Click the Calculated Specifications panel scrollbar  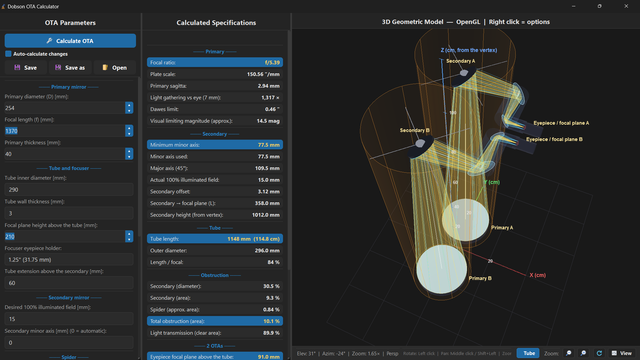tap(289, 149)
